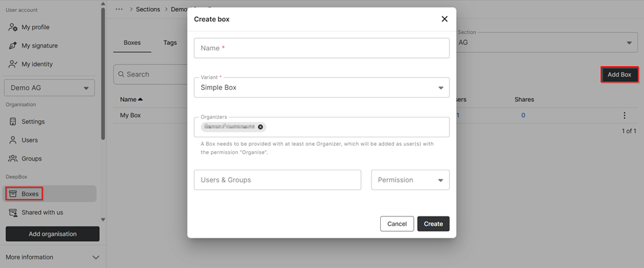Remove the organizer chip with x icon
The width and height of the screenshot is (644, 268).
[261, 127]
